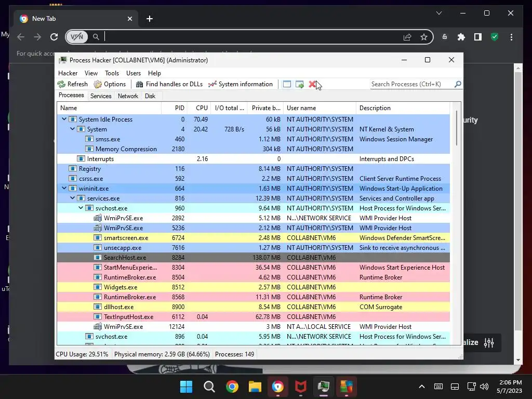Select the csrss.exe process
This screenshot has width=532, height=399.
254,179
